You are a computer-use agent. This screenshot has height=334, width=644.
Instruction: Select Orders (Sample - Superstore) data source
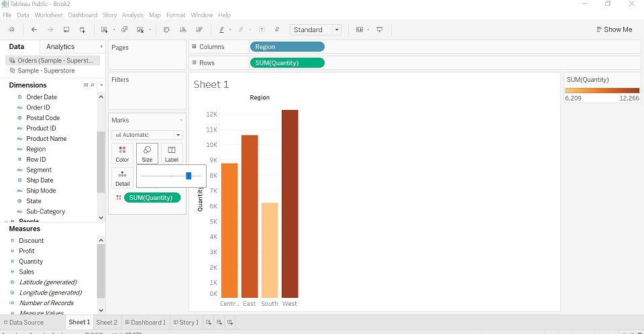52,60
